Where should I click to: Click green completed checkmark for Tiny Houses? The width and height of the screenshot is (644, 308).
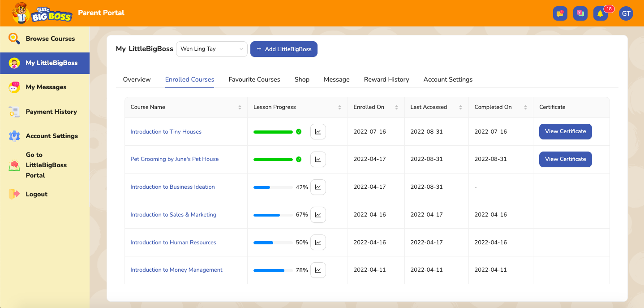[299, 132]
